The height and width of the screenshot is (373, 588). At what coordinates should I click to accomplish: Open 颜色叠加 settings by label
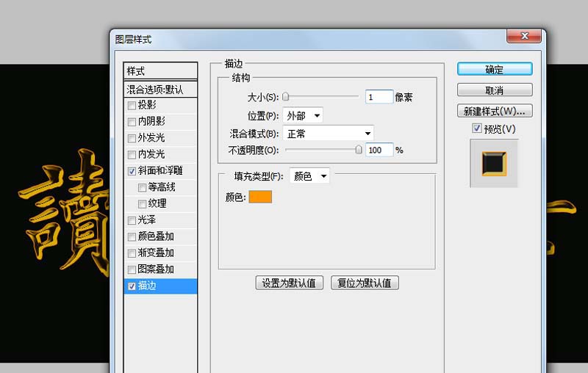click(x=156, y=236)
